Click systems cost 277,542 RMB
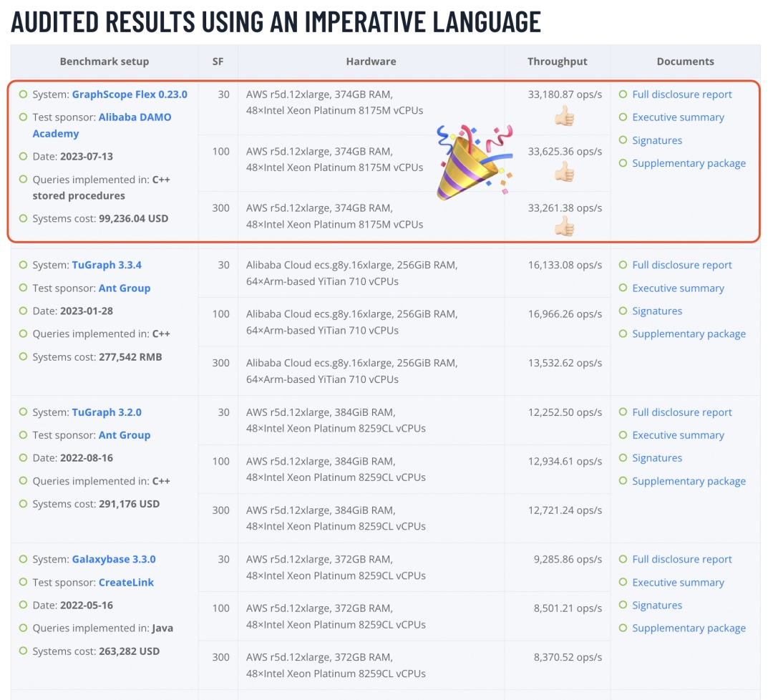The height and width of the screenshot is (700, 773). (x=130, y=357)
